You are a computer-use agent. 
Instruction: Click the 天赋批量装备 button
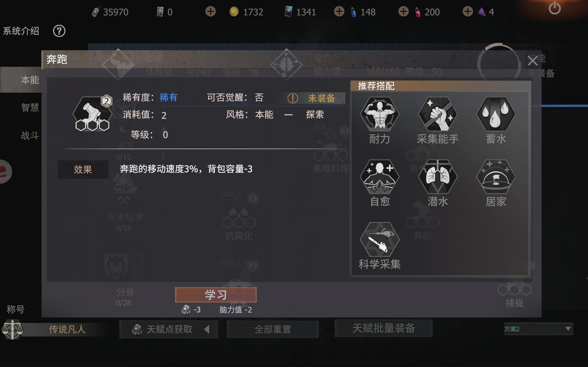click(384, 328)
